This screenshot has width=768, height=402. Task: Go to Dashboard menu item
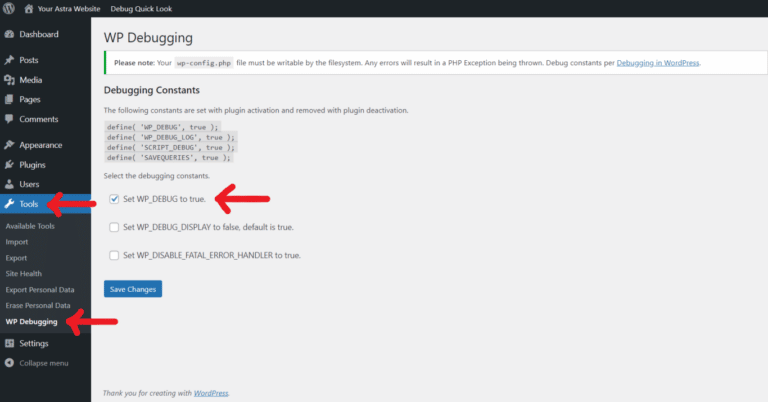coord(39,34)
